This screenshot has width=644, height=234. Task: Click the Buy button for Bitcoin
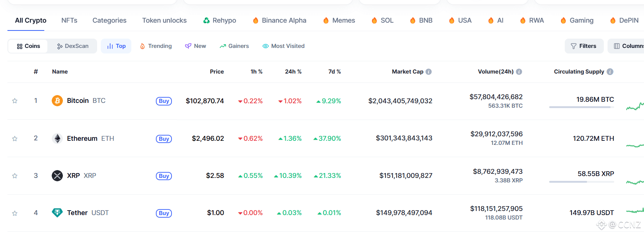[164, 101]
